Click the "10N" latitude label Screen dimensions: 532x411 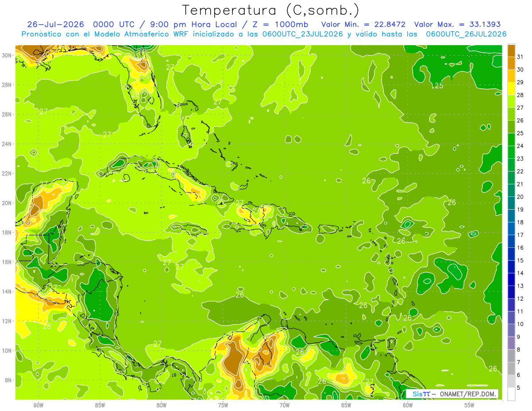(x=7, y=351)
